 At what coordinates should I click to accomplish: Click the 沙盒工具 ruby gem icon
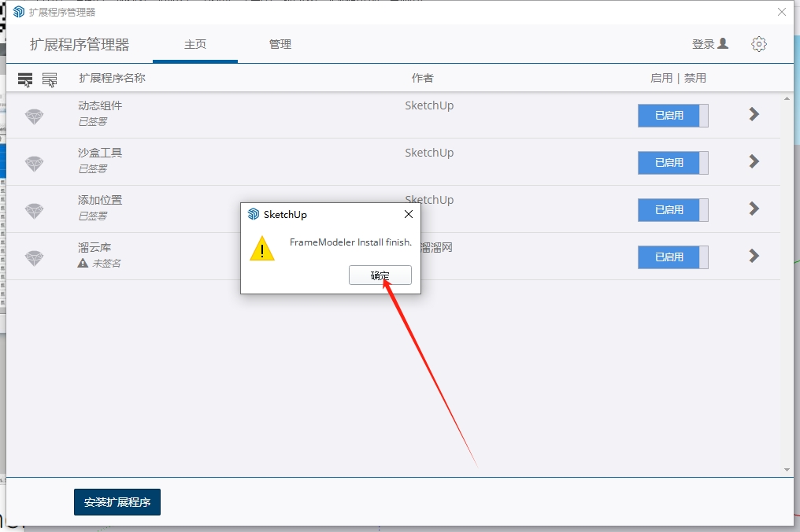pos(34,164)
